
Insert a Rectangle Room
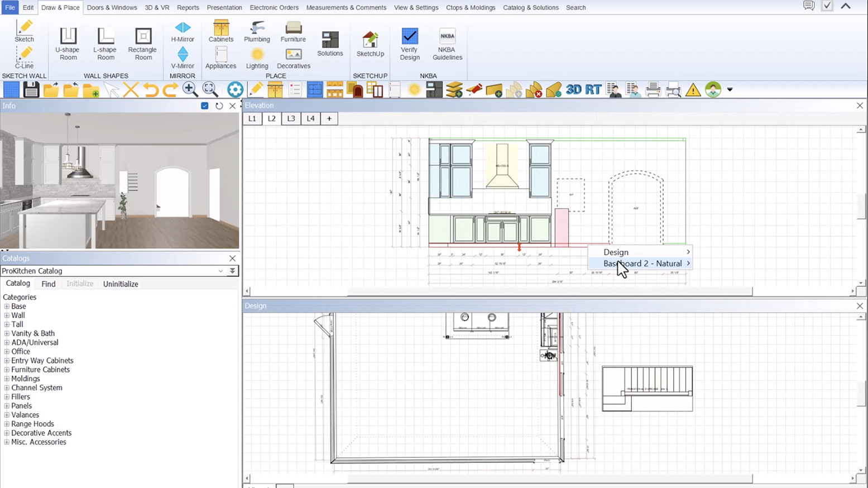pos(143,44)
